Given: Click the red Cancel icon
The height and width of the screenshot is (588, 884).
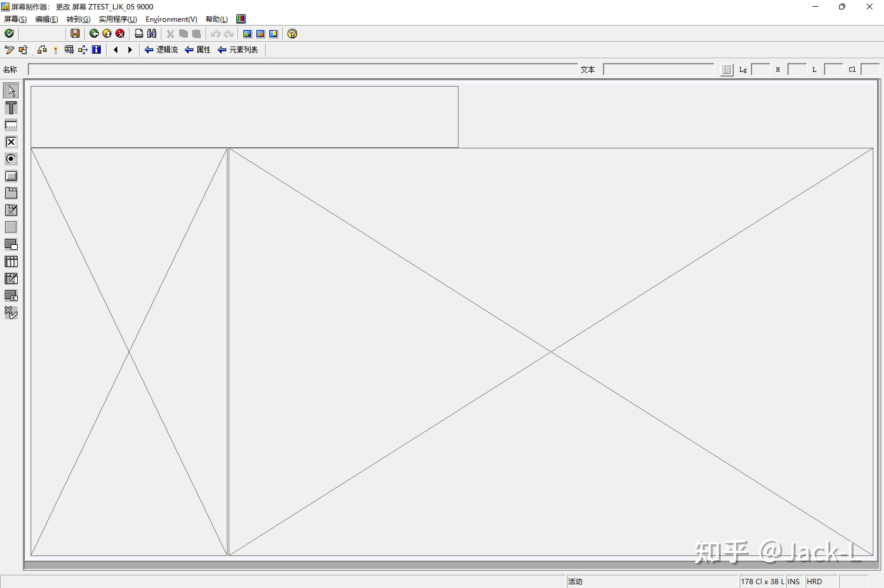Looking at the screenshot, I should click(120, 34).
